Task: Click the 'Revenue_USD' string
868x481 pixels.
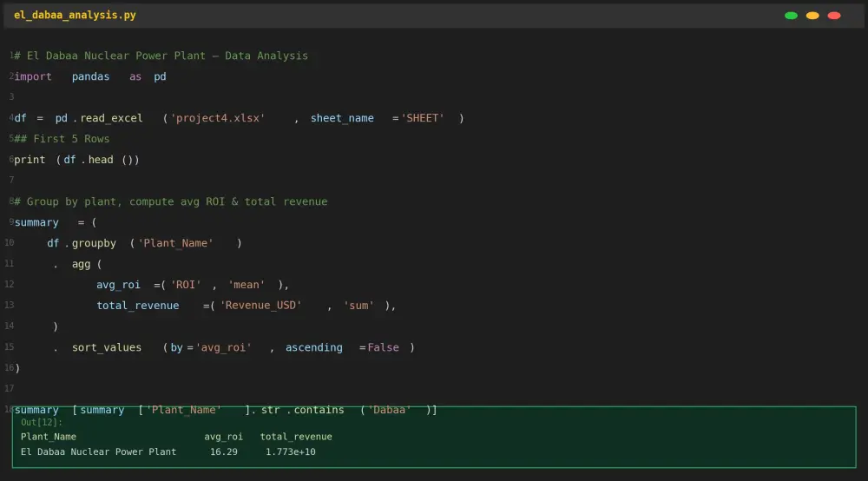Action: (260, 306)
